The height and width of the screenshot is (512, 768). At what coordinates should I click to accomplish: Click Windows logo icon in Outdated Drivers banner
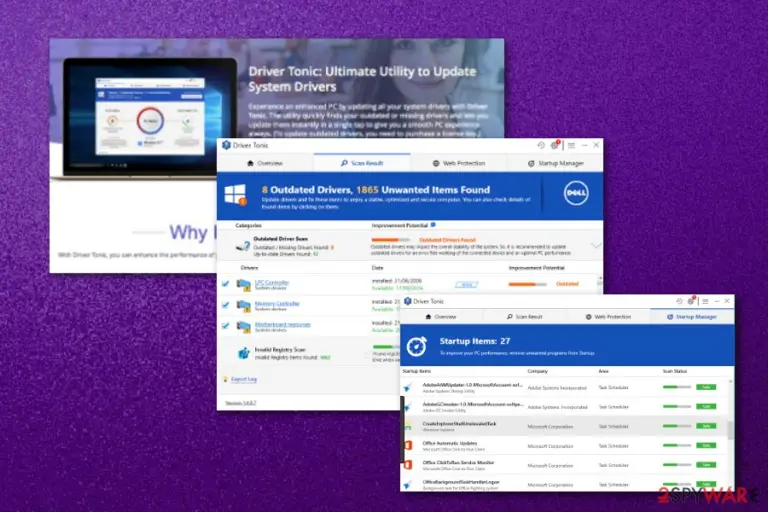click(x=236, y=195)
